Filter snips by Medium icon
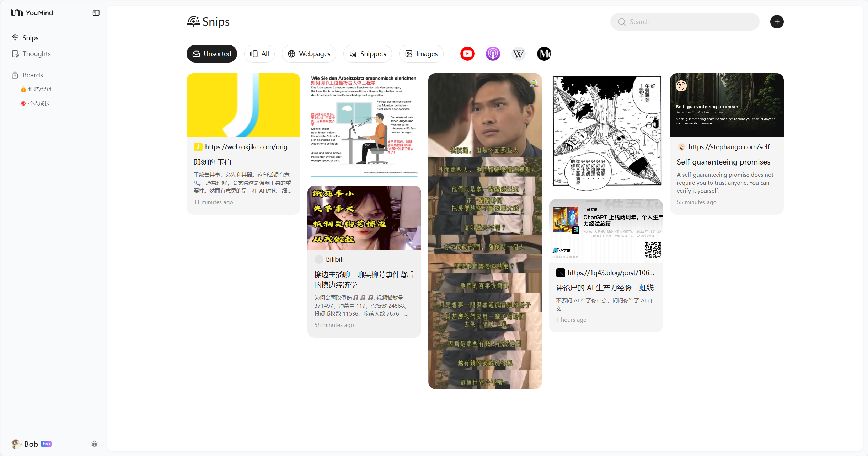 tap(544, 54)
